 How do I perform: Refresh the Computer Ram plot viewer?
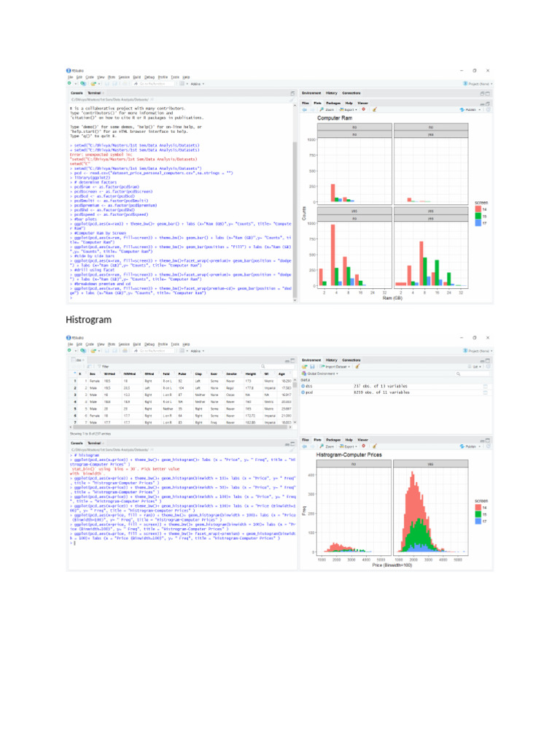[x=488, y=109]
